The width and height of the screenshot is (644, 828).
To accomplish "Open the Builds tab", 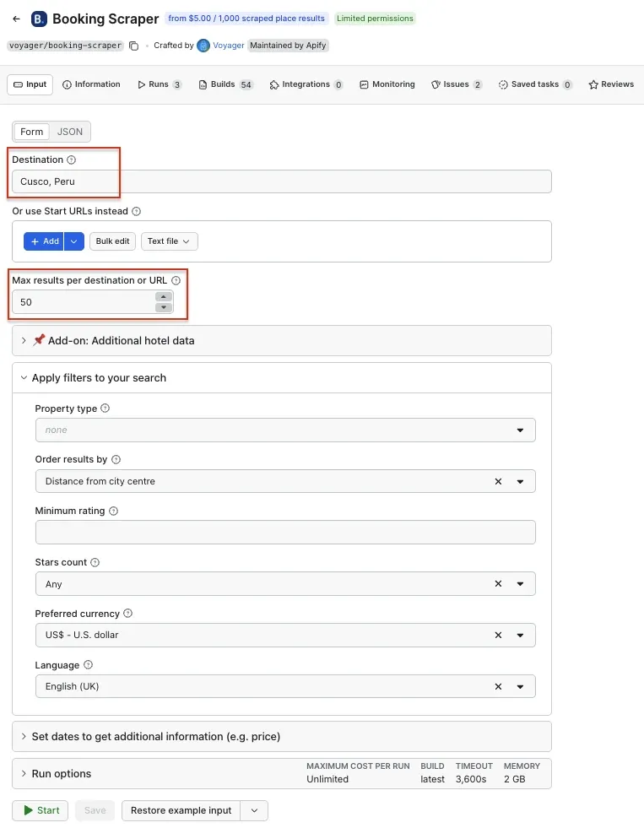I will (x=225, y=84).
